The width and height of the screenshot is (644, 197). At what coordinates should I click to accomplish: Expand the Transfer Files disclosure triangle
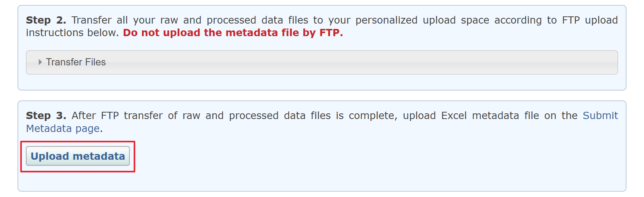pyautogui.click(x=40, y=62)
